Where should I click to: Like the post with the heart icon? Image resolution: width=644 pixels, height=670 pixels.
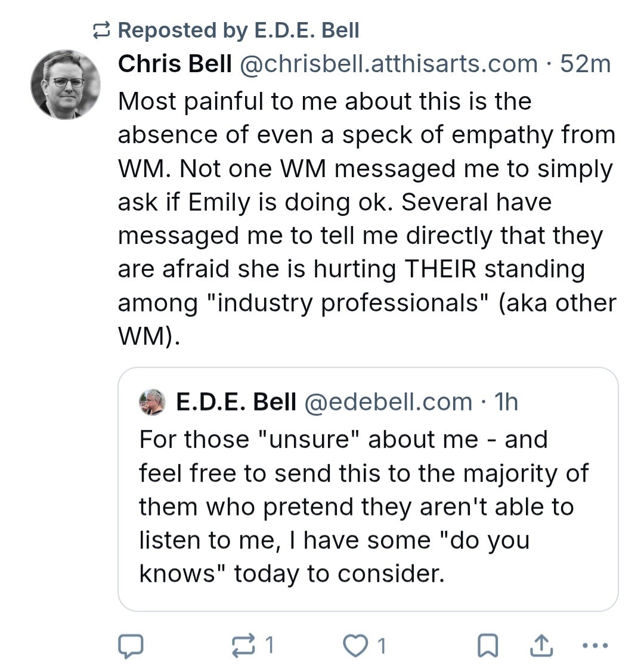356,646
